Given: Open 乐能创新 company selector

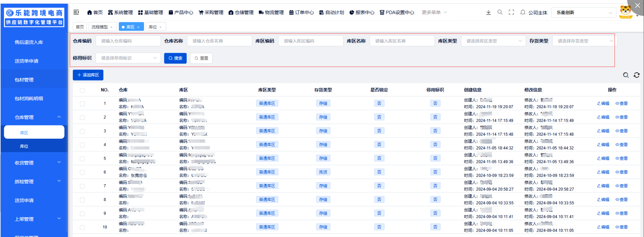Looking at the screenshot, I should click(x=584, y=13).
